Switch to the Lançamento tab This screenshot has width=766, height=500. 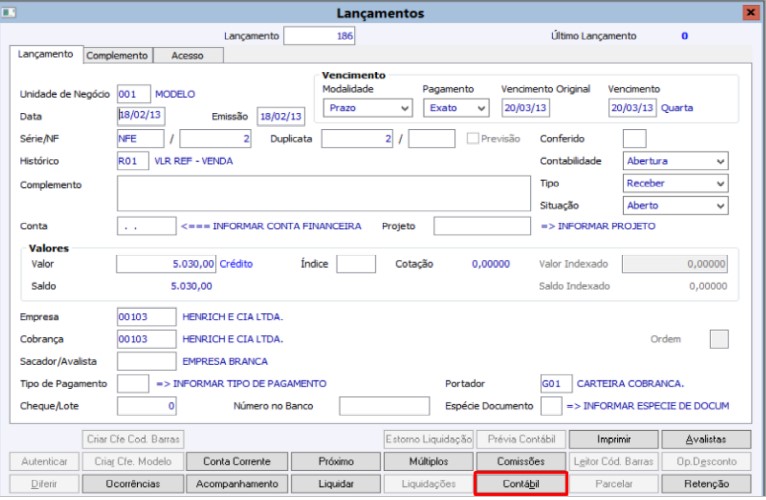coord(46,54)
